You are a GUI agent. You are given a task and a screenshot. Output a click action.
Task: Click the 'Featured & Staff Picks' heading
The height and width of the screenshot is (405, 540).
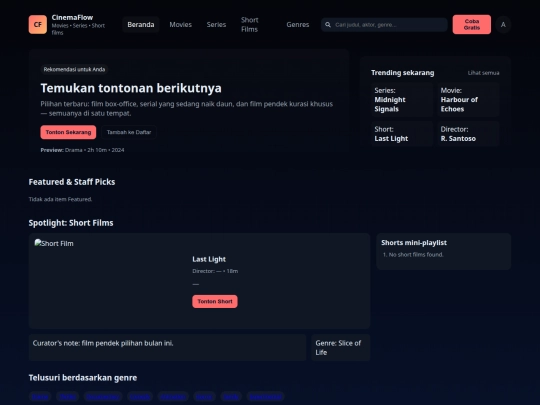tap(72, 182)
